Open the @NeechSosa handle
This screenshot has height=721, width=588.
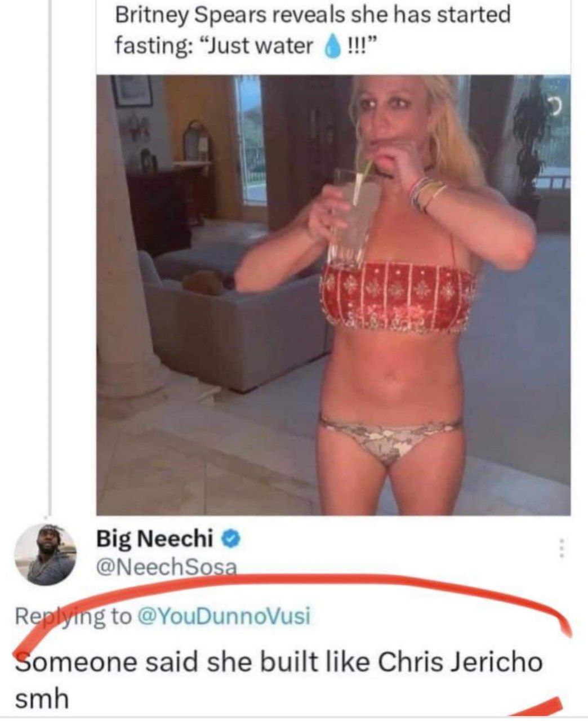tap(166, 566)
